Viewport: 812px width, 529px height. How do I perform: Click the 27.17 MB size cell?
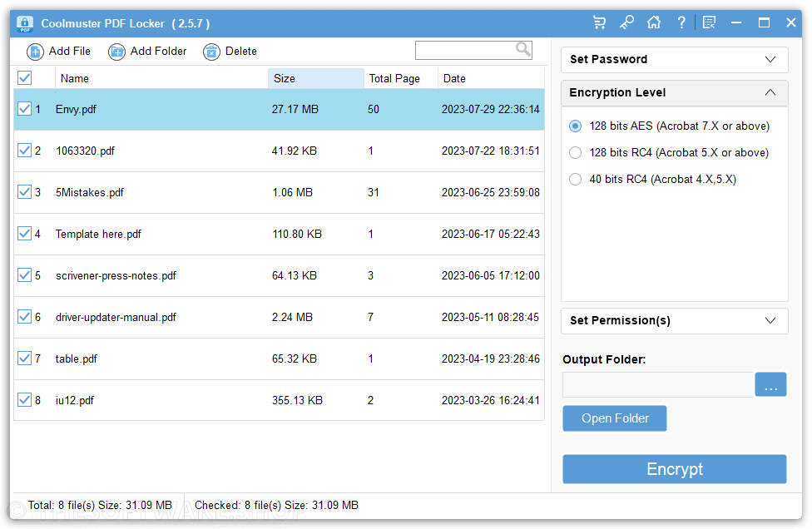click(295, 109)
